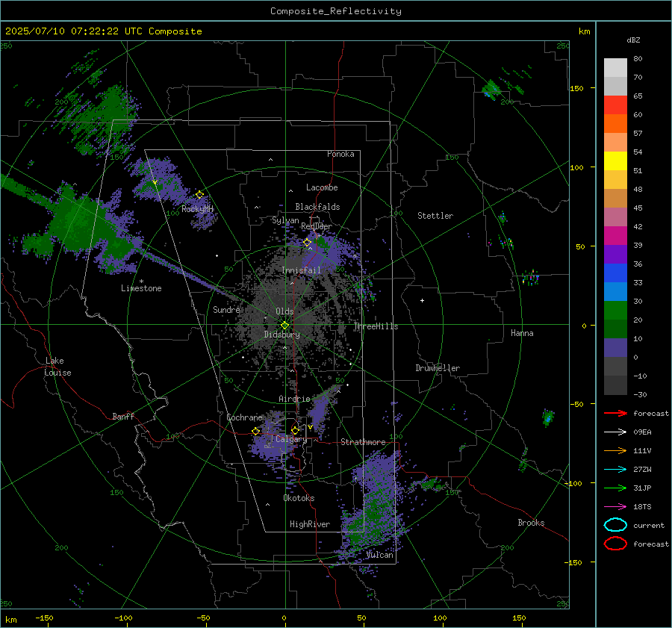Click the white plus marker west of Hanna

422,300
